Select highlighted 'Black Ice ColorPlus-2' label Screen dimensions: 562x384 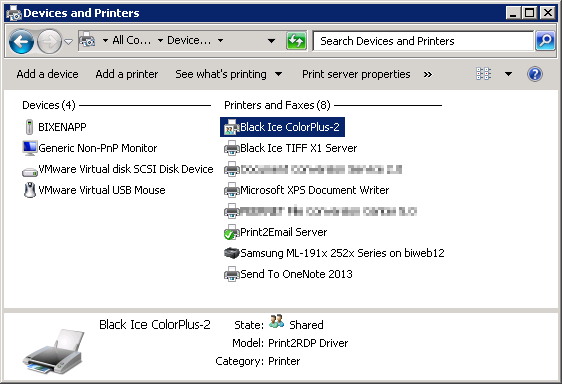coord(290,127)
